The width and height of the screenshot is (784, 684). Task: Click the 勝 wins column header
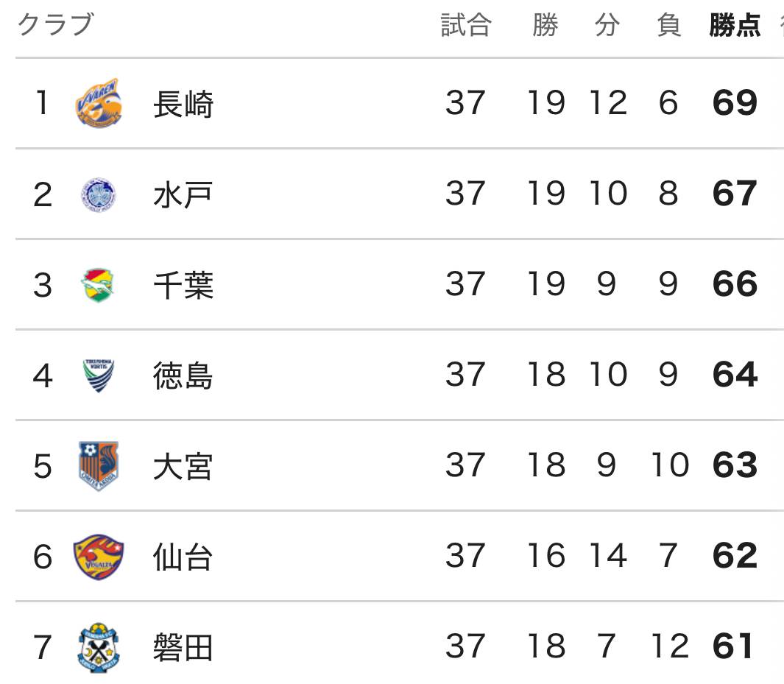click(545, 26)
